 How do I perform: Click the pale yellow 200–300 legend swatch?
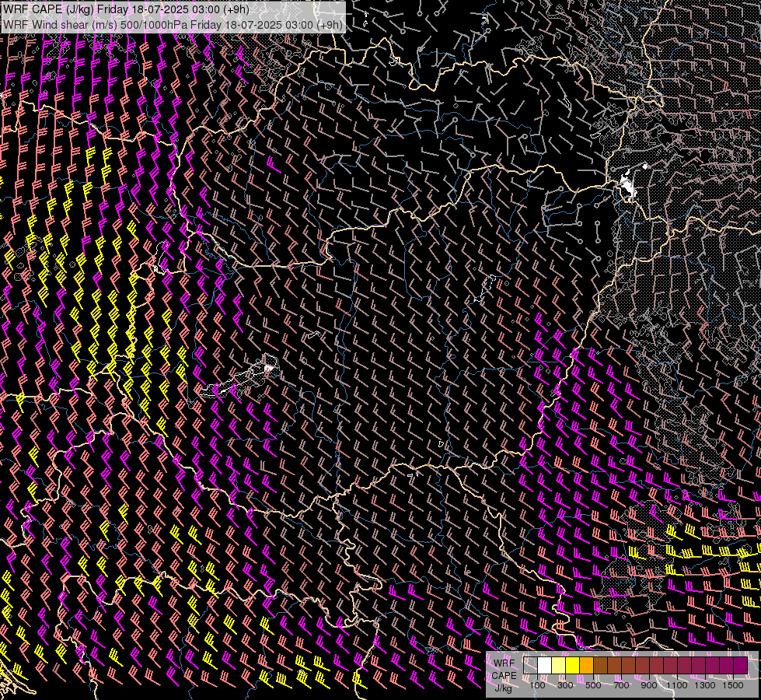pos(559,665)
